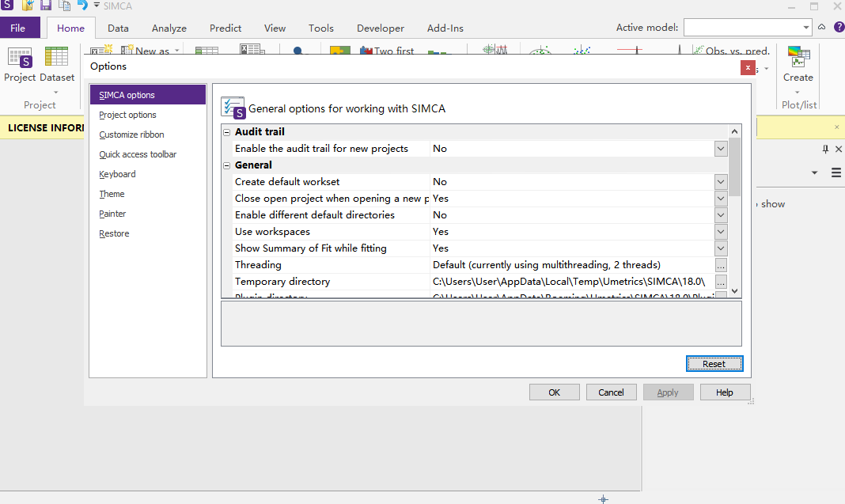Click the ellipsis button for Threading
Screen dimensions: 845x504
(721, 265)
